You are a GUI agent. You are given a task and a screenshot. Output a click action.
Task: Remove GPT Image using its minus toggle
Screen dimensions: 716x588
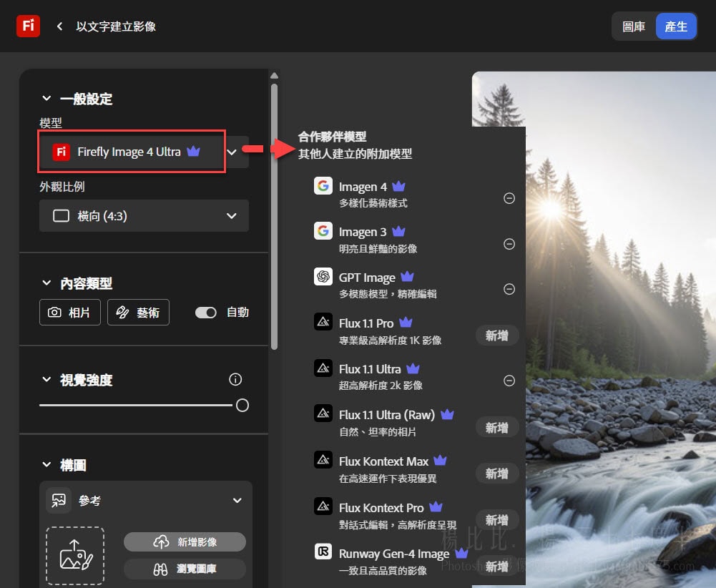pos(509,289)
